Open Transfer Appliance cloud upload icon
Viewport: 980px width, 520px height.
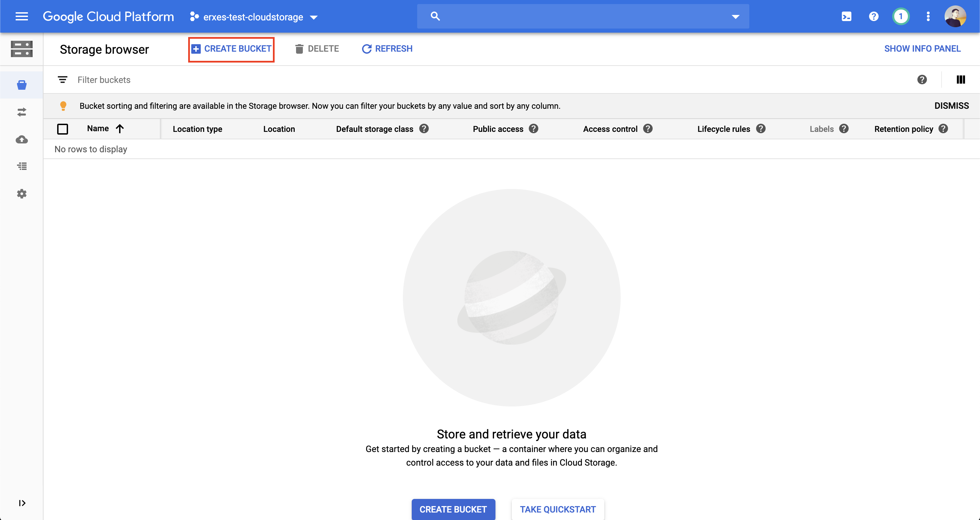pyautogui.click(x=22, y=139)
